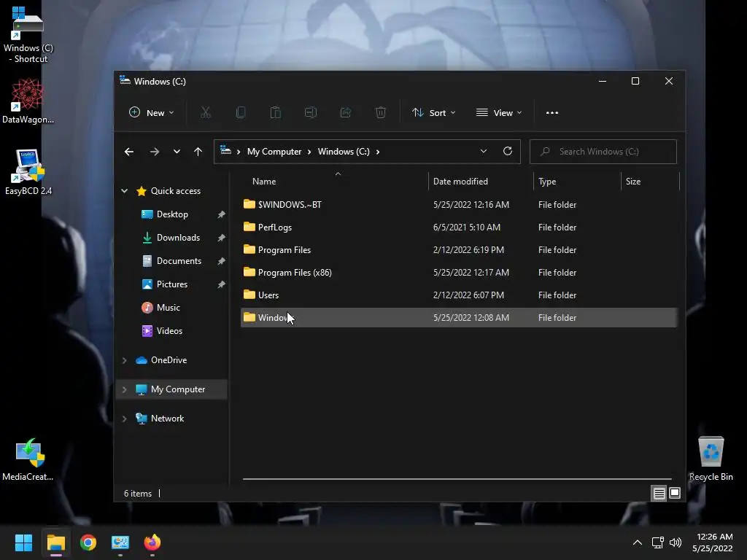Open the New item dropdown
Screen dimensions: 747x560
click(x=152, y=113)
